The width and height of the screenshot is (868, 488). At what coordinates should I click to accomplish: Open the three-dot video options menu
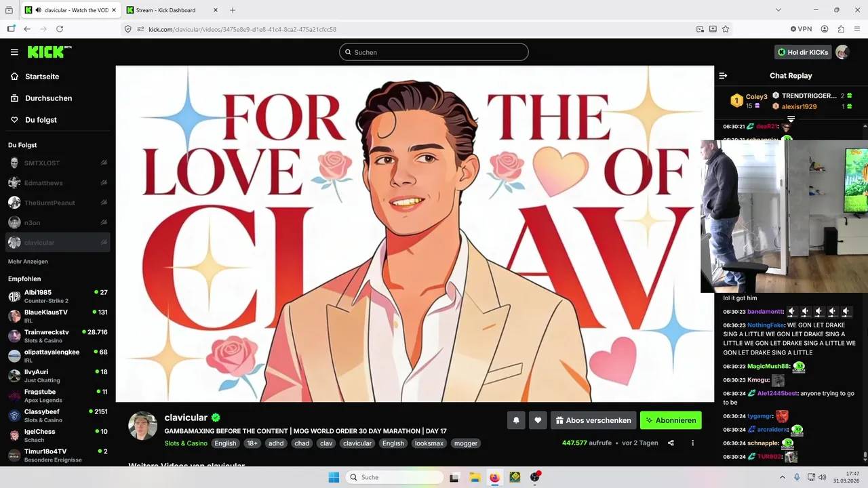(692, 443)
